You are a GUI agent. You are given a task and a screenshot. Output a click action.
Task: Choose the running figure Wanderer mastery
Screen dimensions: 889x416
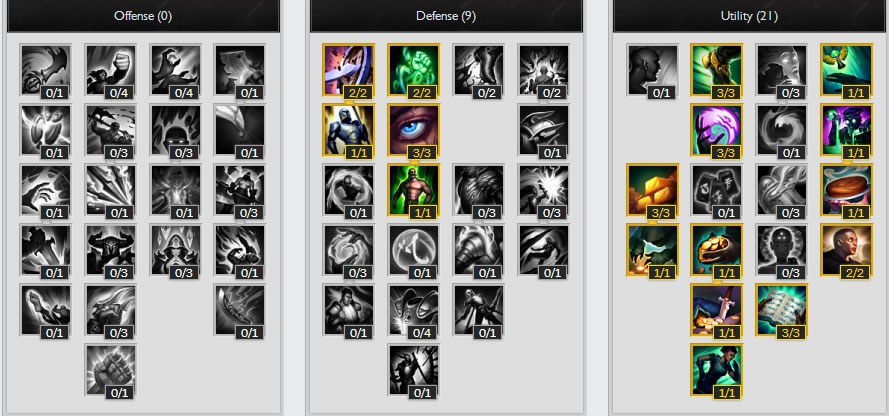[x=717, y=370]
